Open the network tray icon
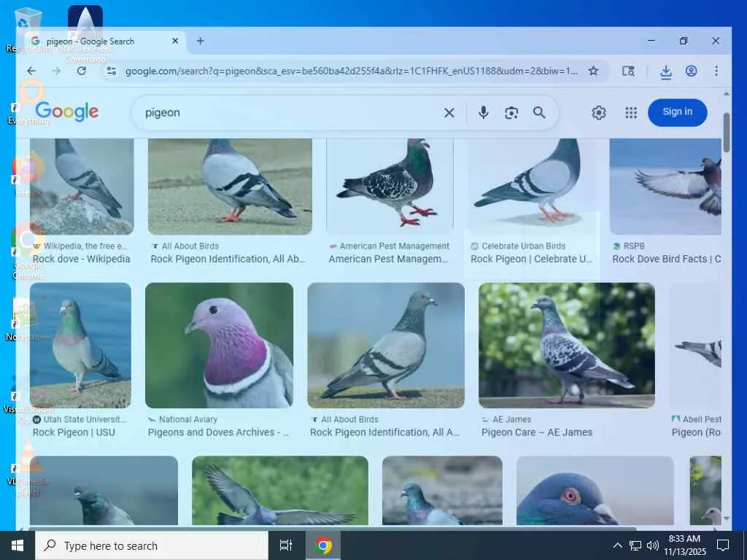The height and width of the screenshot is (560, 747). tap(635, 545)
